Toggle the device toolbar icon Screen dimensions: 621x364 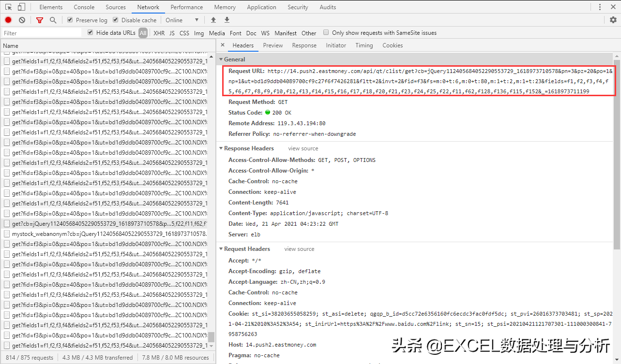(21, 7)
